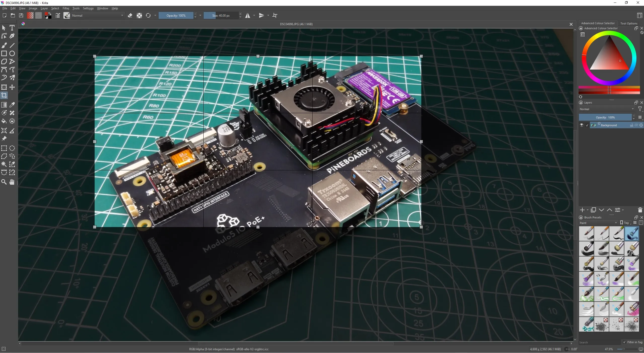Select the Zoom magnifier tool

(4, 182)
